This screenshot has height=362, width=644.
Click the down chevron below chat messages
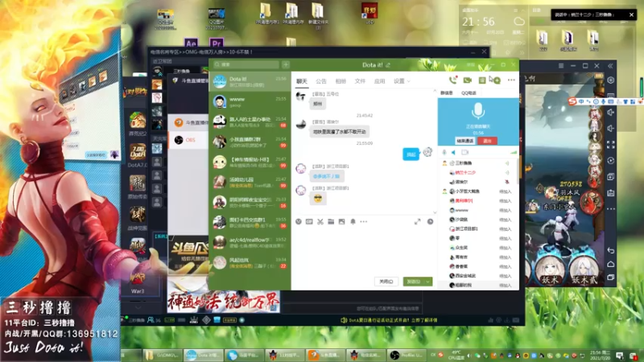(435, 212)
